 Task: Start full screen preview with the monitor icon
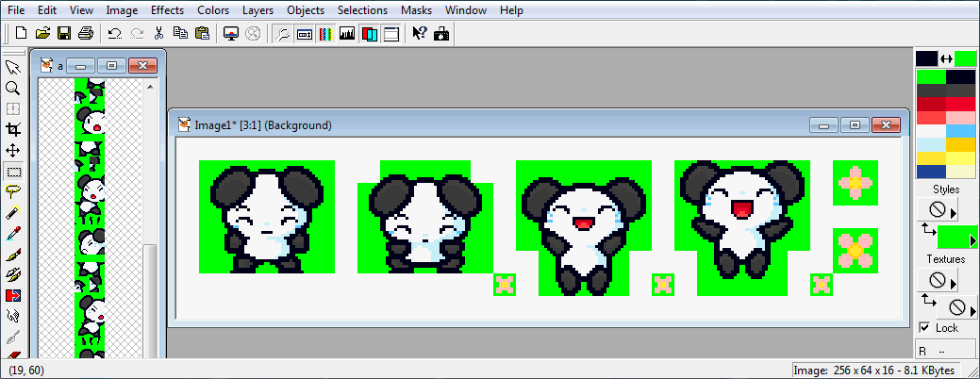pyautogui.click(x=231, y=34)
